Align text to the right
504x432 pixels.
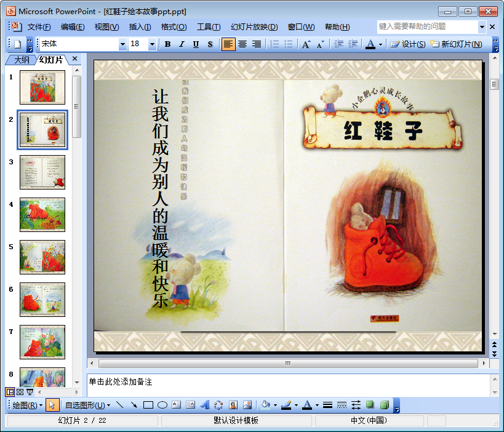[257, 44]
